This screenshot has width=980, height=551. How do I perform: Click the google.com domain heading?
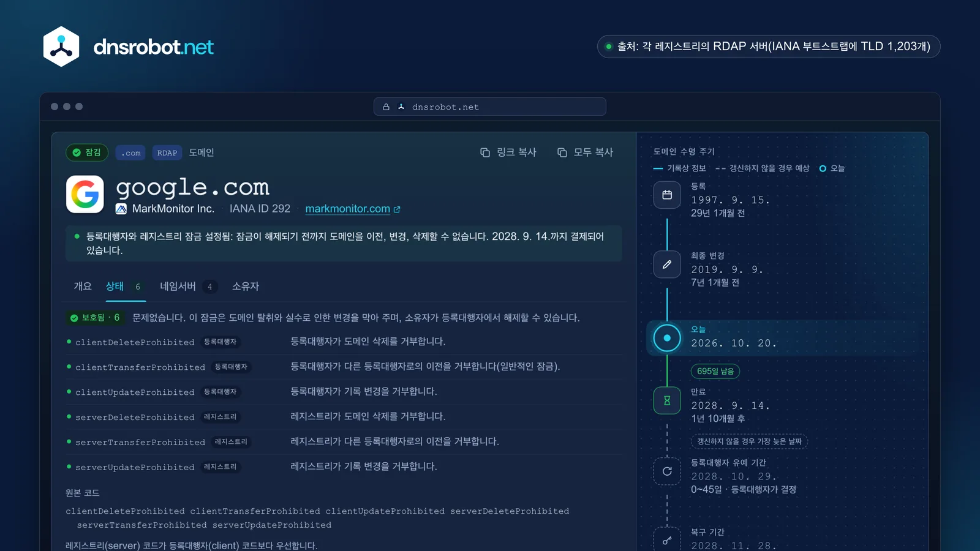click(x=192, y=187)
